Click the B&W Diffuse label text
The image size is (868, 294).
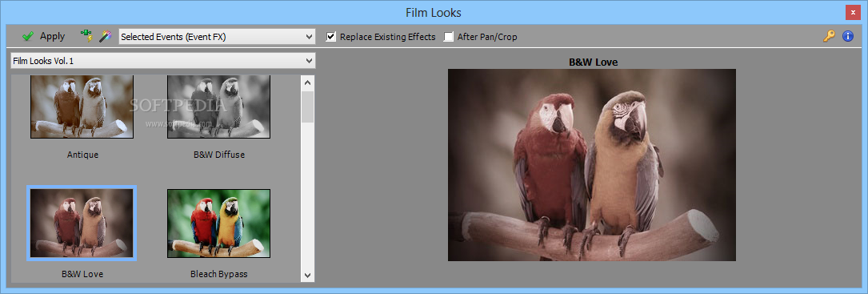[218, 155]
